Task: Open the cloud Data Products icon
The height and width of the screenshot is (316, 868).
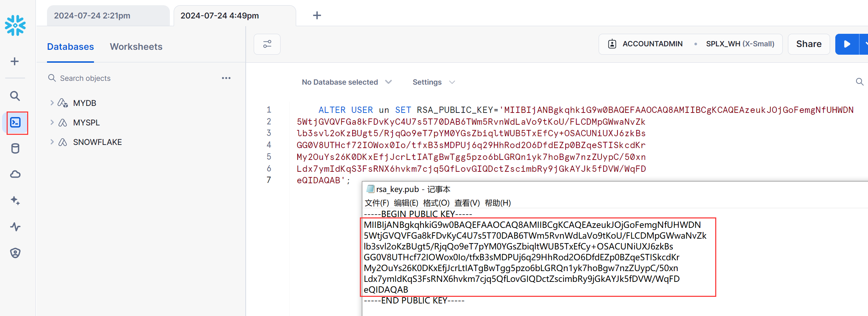Action: [x=15, y=174]
